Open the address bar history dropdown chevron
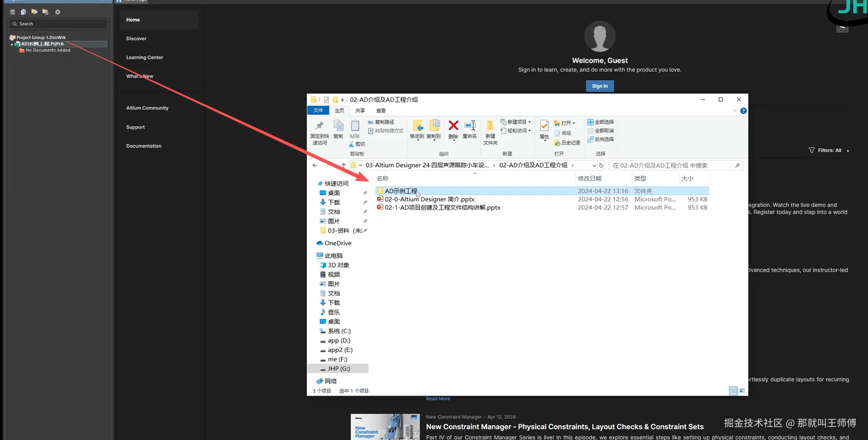 (594, 166)
